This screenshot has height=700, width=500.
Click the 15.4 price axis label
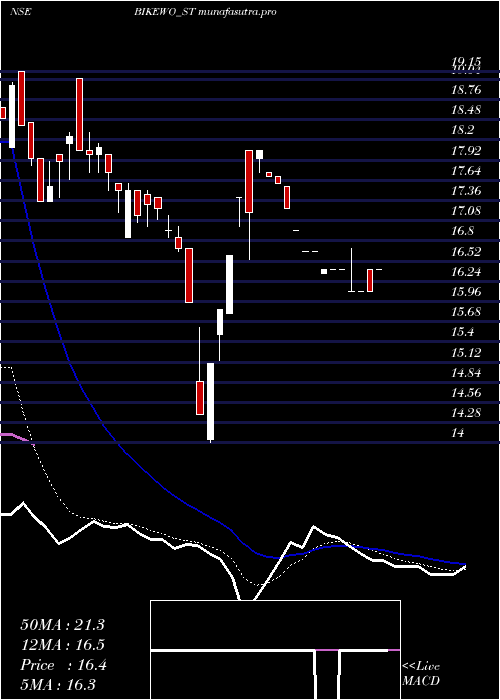coord(462,332)
